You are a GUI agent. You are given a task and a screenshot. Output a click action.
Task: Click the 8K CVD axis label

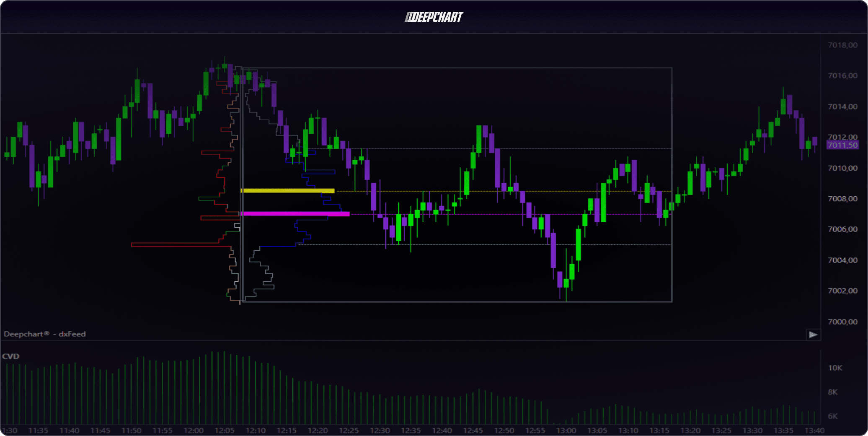click(833, 392)
